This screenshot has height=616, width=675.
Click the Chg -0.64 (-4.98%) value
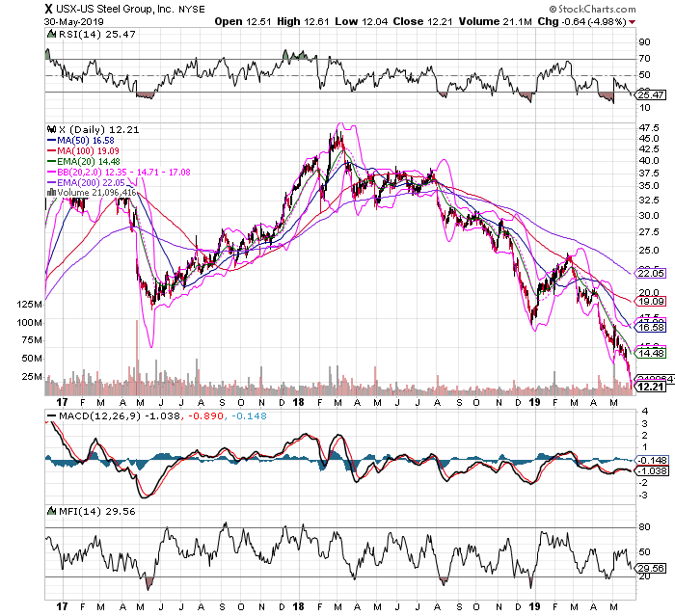581,21
